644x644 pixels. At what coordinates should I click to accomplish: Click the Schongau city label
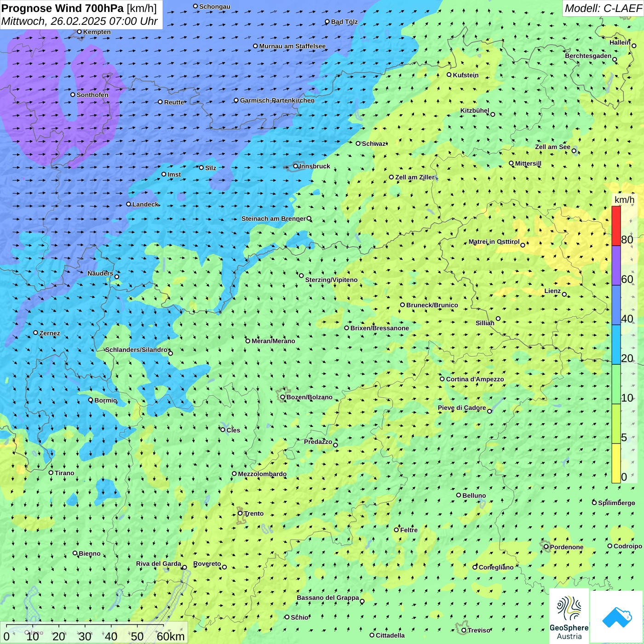coord(215,6)
